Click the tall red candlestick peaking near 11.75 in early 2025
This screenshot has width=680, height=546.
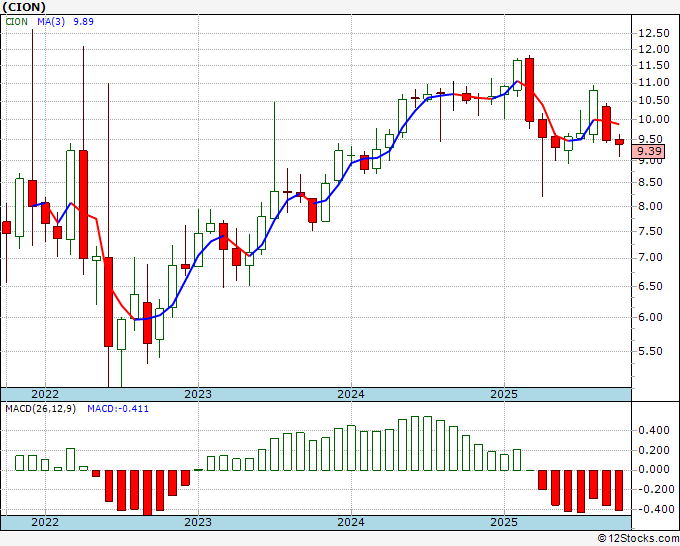click(x=530, y=90)
